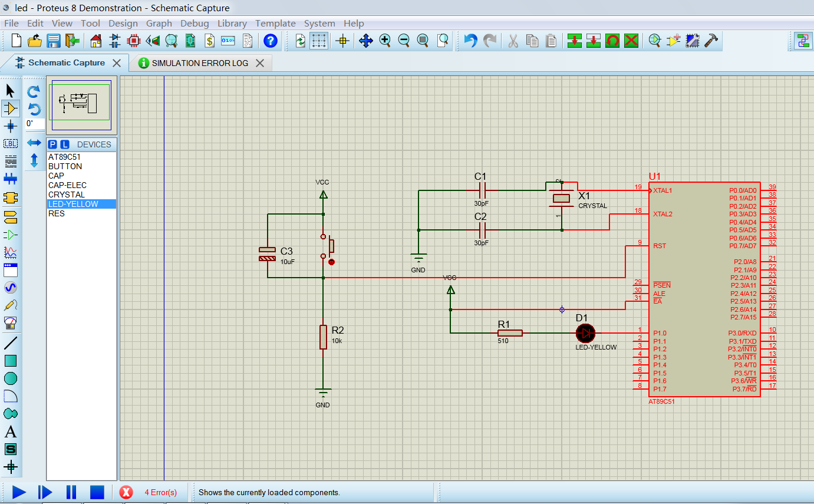814x504 pixels.
Task: Cut selection with the scissors icon
Action: [x=513, y=41]
